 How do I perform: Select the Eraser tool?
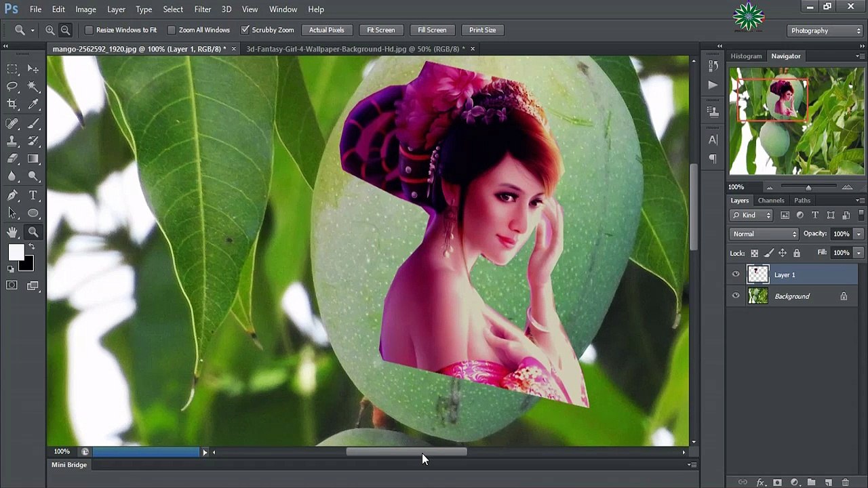pyautogui.click(x=12, y=159)
